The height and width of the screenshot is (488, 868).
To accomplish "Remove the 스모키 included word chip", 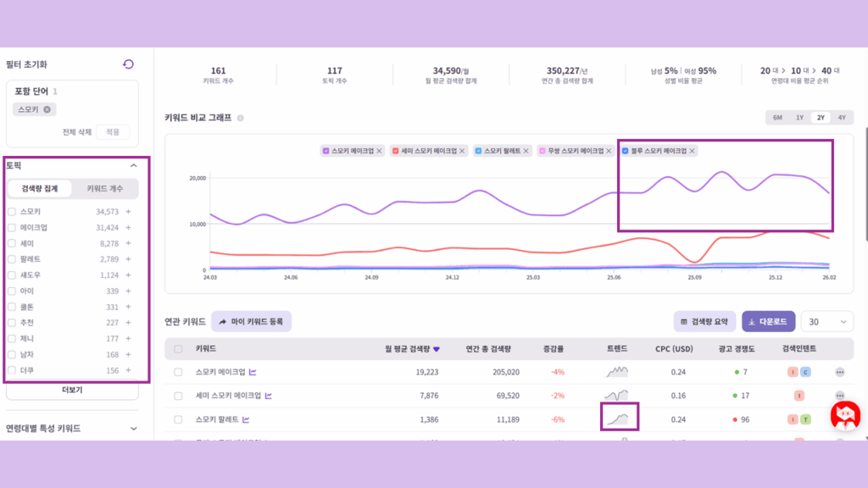I will (x=47, y=109).
